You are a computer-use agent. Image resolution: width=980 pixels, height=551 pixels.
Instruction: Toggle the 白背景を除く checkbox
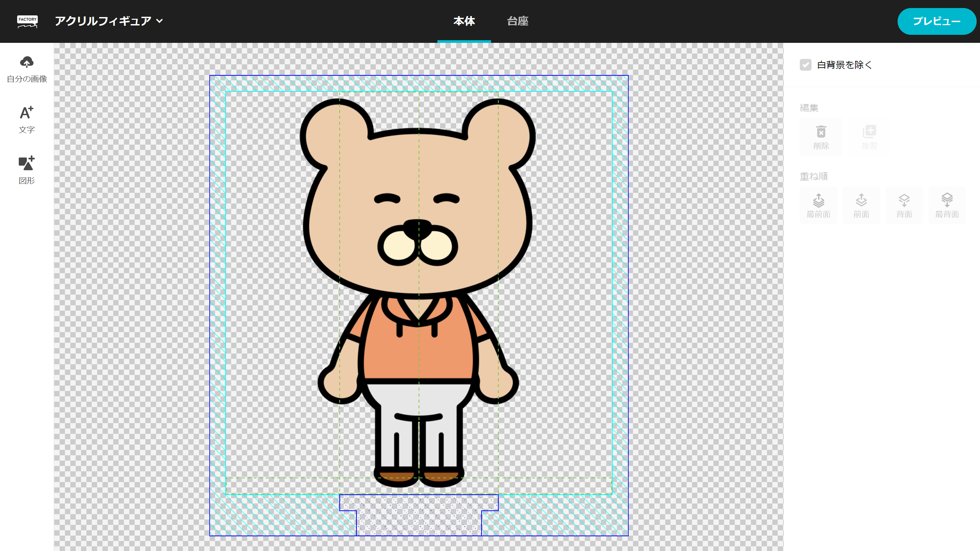pos(806,65)
